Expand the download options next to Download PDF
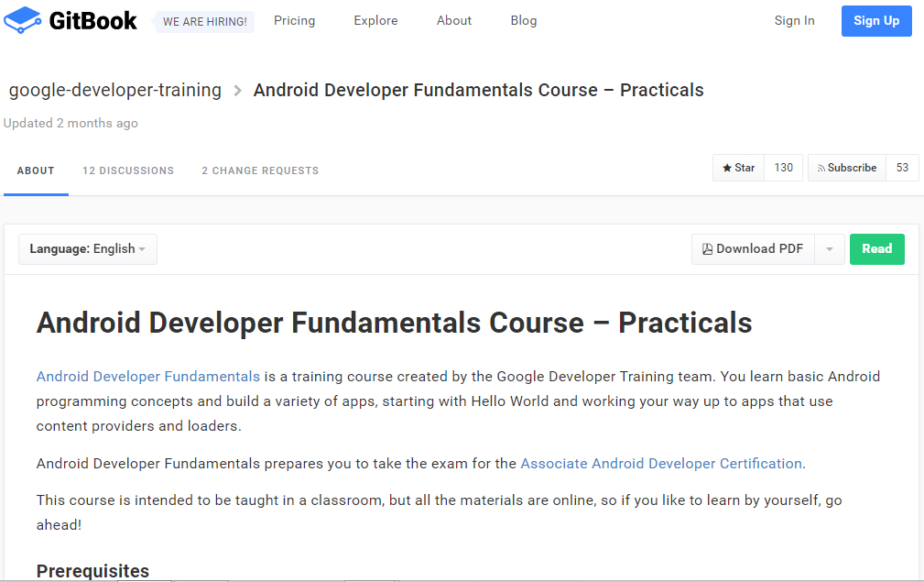 (x=829, y=248)
